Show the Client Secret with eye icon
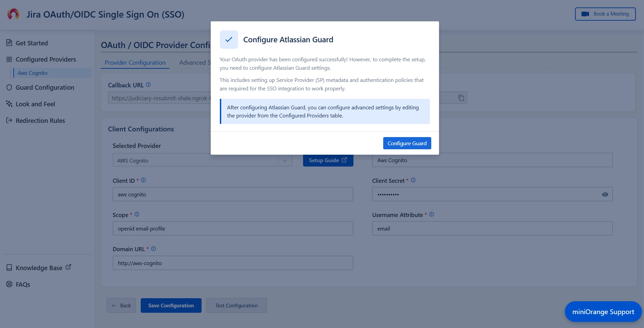644x328 pixels. pyautogui.click(x=605, y=194)
